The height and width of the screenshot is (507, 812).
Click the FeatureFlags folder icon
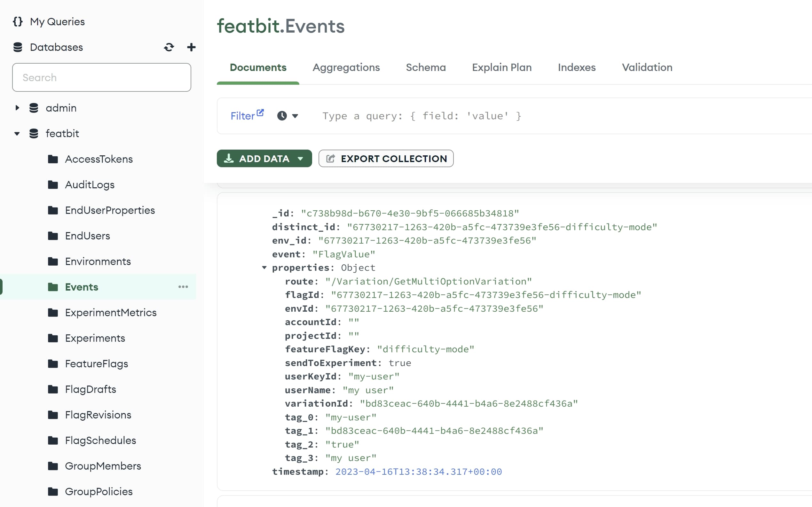(x=53, y=363)
